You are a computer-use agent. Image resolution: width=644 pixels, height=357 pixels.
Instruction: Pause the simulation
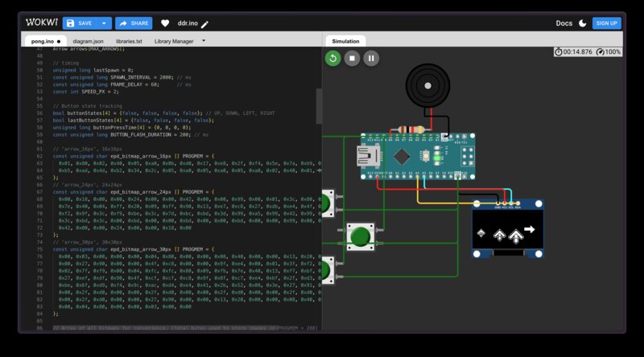(371, 58)
